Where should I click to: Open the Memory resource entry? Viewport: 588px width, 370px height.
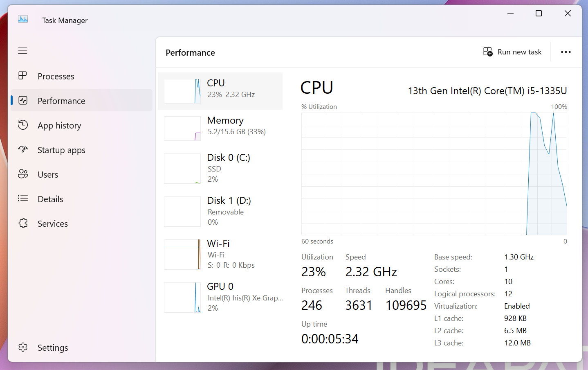point(220,129)
